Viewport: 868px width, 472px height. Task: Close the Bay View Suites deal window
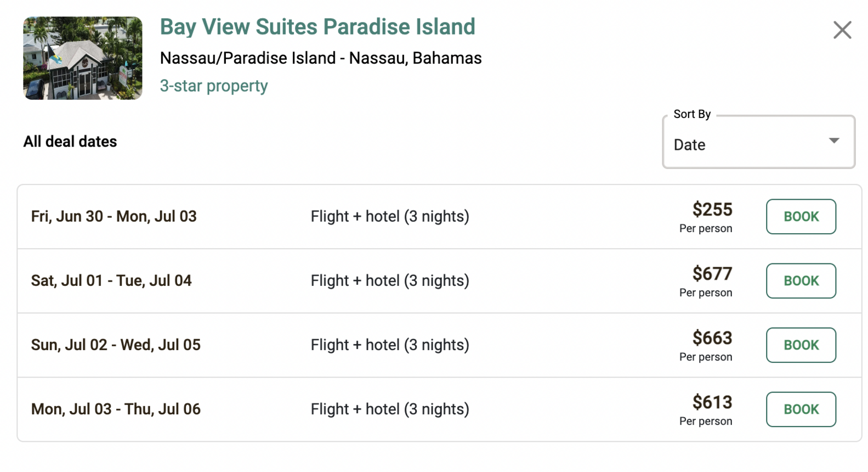842,30
